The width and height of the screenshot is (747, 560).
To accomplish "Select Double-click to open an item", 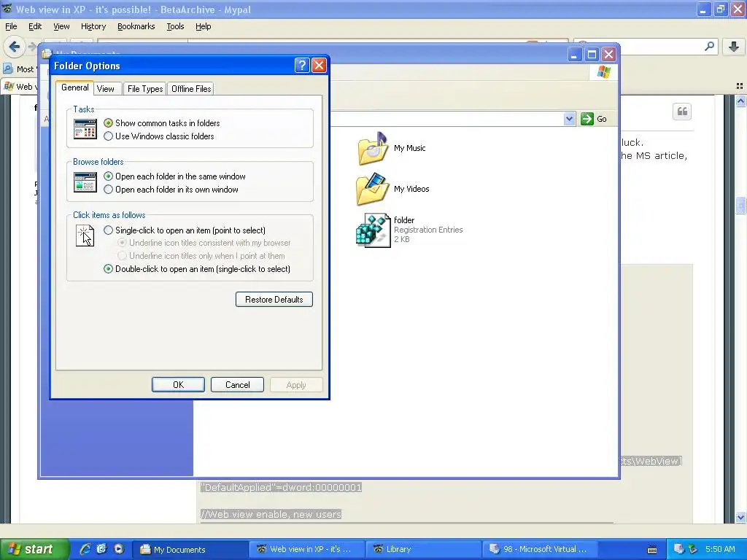I will click(197, 269).
